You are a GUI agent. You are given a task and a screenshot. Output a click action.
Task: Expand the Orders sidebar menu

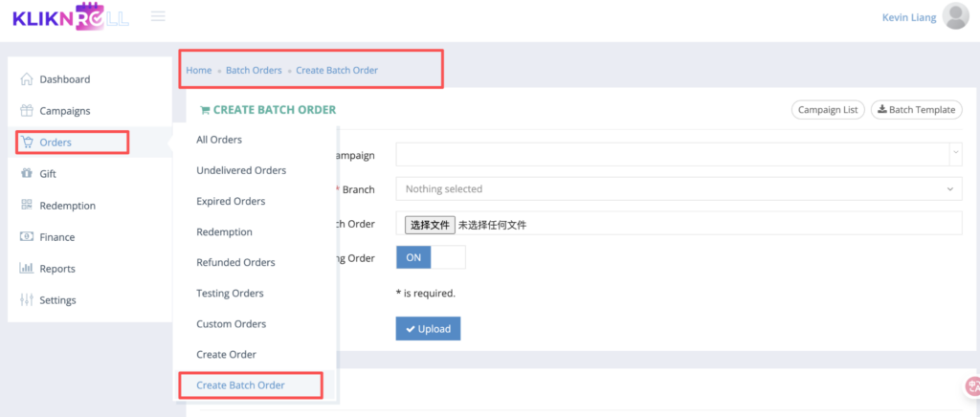[x=56, y=143]
